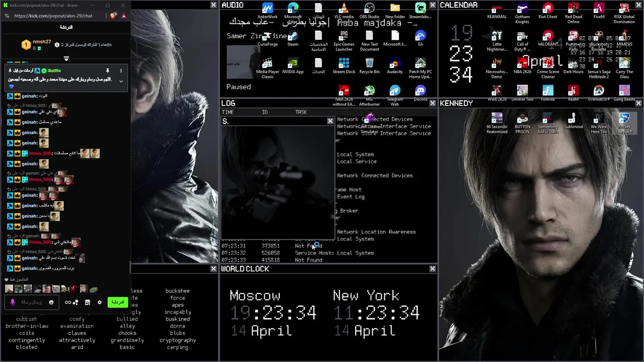The image size is (644, 362).
Task: Open the New folder desktop icon
Action: coord(395,11)
